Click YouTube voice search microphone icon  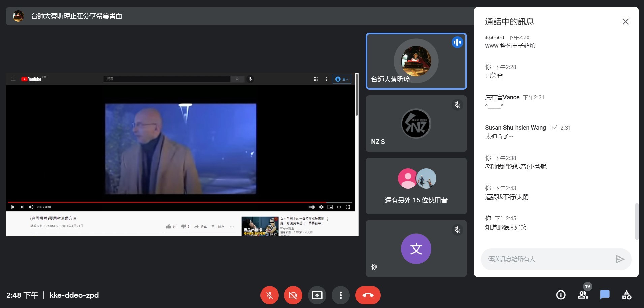[x=250, y=79]
